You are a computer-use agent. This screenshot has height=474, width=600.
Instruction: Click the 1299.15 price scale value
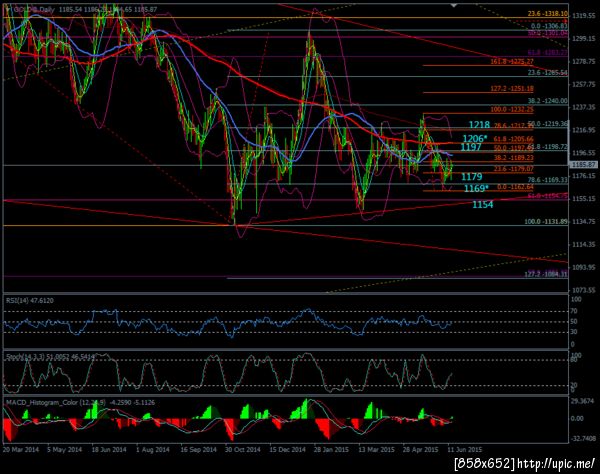coord(584,39)
